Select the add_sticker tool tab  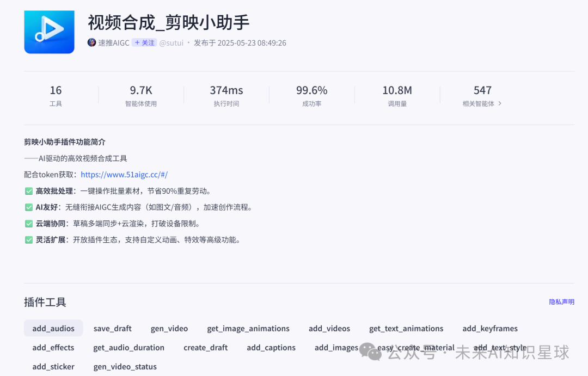tap(53, 367)
